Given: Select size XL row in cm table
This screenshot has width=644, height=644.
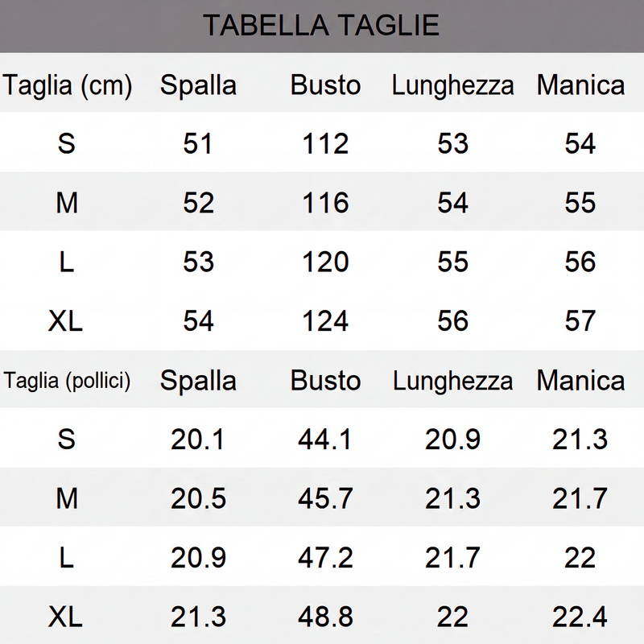Looking at the screenshot, I should (x=322, y=320).
